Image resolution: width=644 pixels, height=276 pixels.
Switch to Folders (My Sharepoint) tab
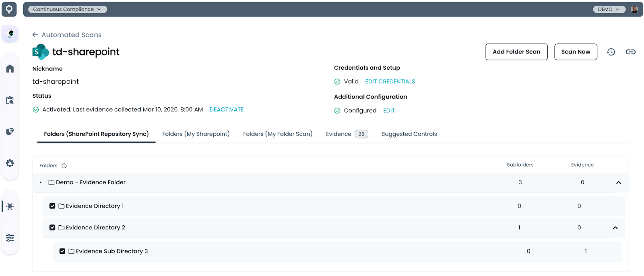coord(196,134)
